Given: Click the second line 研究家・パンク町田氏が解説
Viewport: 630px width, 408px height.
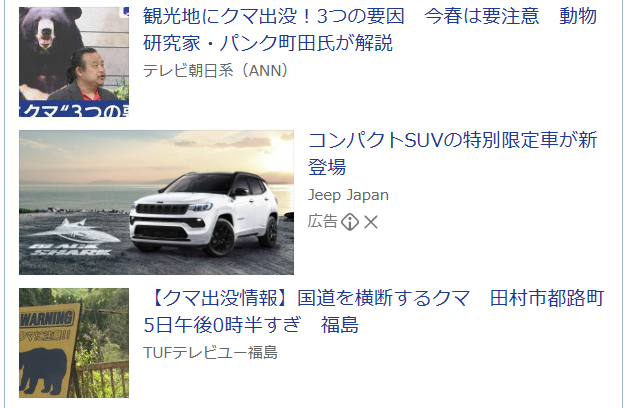Looking at the screenshot, I should point(268,43).
